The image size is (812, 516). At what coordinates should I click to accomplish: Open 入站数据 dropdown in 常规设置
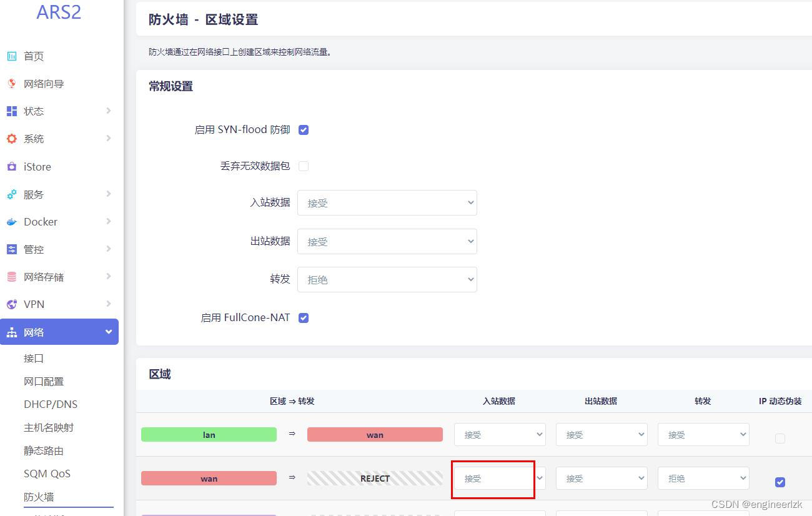(387, 203)
